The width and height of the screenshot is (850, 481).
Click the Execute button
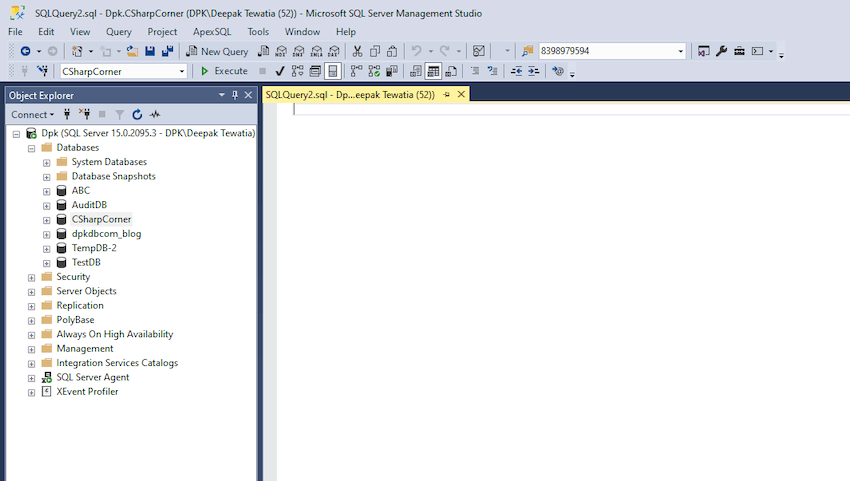coord(224,71)
